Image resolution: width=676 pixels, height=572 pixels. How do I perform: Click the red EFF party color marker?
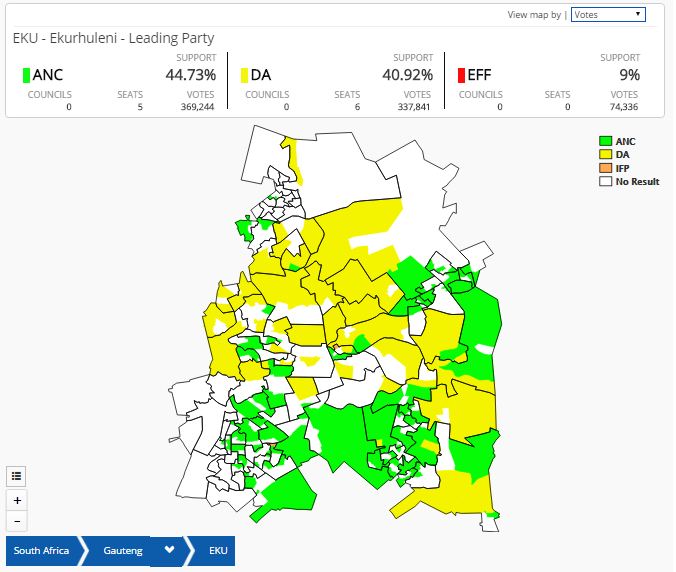click(x=461, y=75)
